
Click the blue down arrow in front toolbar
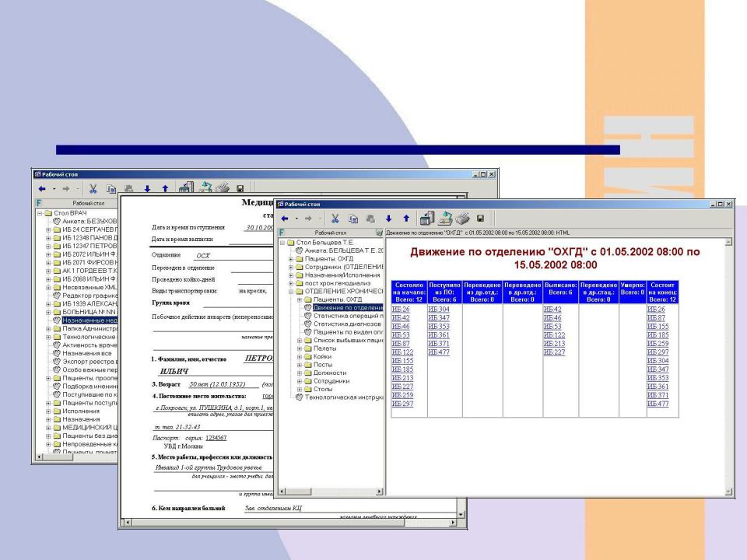click(x=389, y=220)
